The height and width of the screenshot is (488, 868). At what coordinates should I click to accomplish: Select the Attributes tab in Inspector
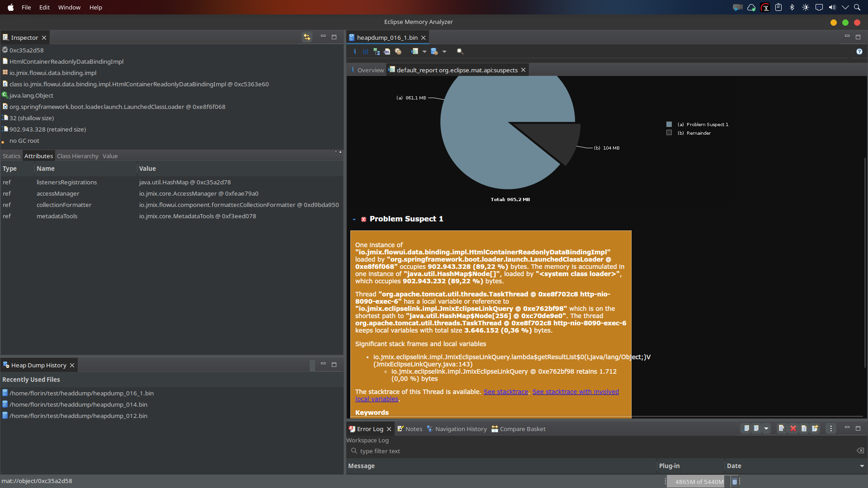tap(38, 156)
